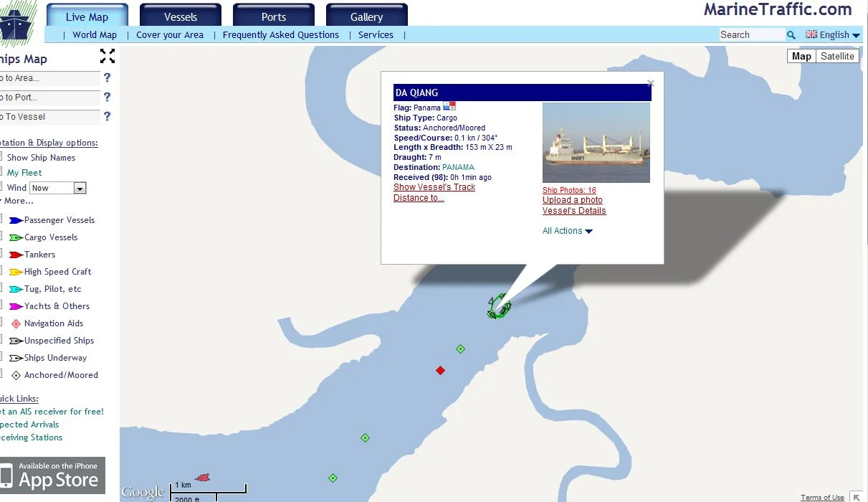Toggle the corner overview map arrow
Viewport: 868px width, 502px height.
[x=856, y=496]
